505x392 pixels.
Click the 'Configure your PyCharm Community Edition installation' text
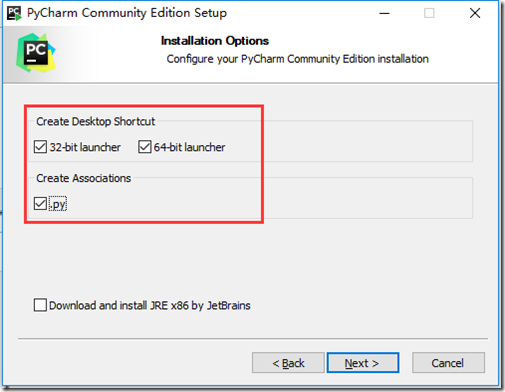pyautogui.click(x=297, y=59)
